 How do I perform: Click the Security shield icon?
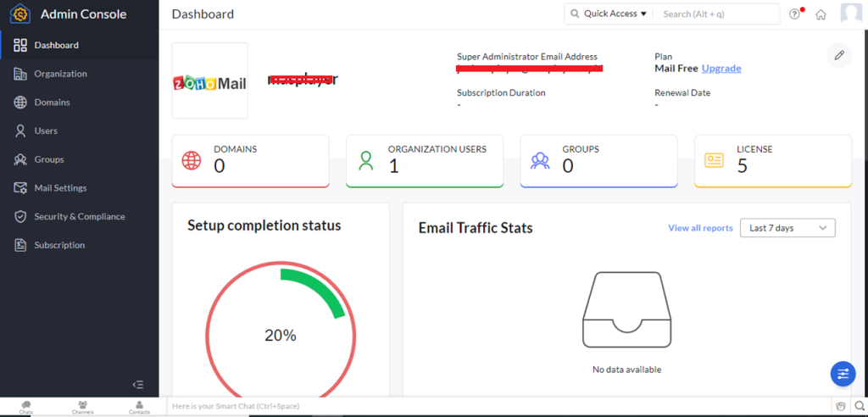point(20,216)
